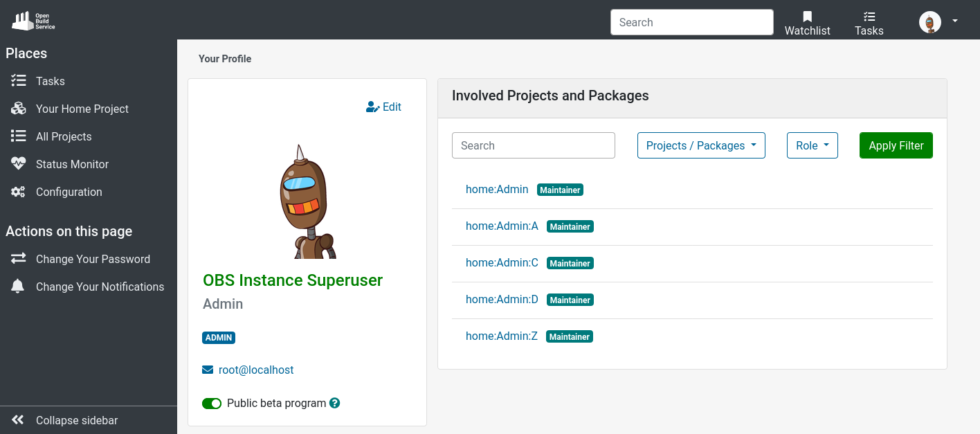Expand the Projects / Packages dropdown

(700, 145)
